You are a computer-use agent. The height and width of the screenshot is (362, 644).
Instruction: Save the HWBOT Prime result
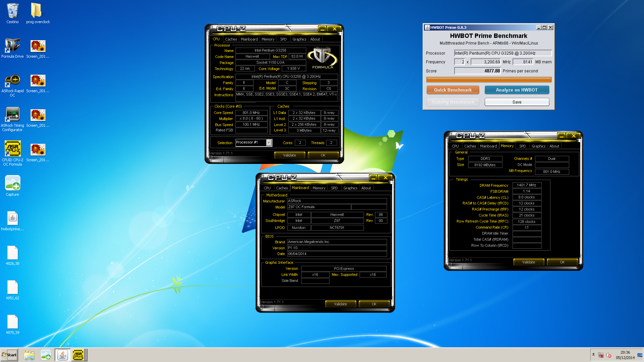pyautogui.click(x=517, y=102)
